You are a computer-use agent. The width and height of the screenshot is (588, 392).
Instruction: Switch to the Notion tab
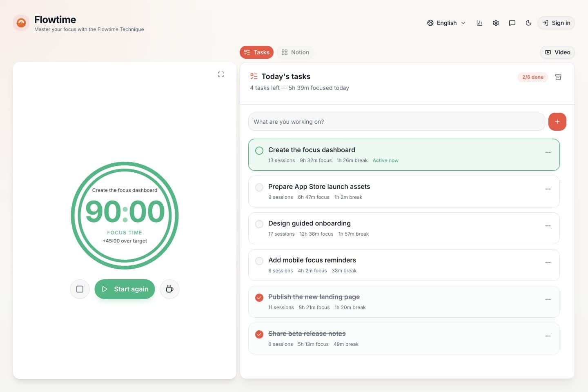[295, 52]
